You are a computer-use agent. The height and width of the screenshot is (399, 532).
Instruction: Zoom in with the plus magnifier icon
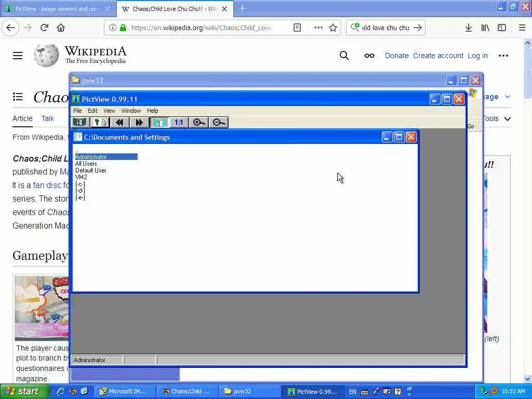click(199, 123)
